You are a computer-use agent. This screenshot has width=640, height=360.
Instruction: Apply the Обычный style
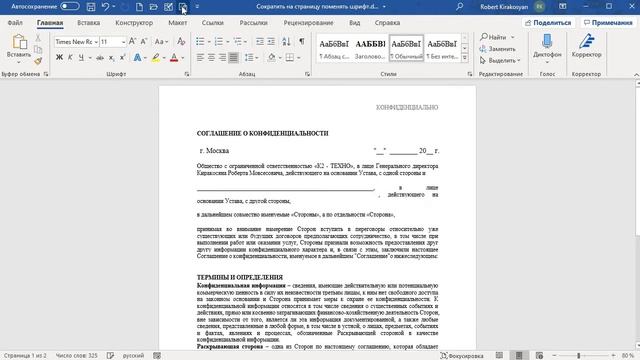(x=406, y=48)
